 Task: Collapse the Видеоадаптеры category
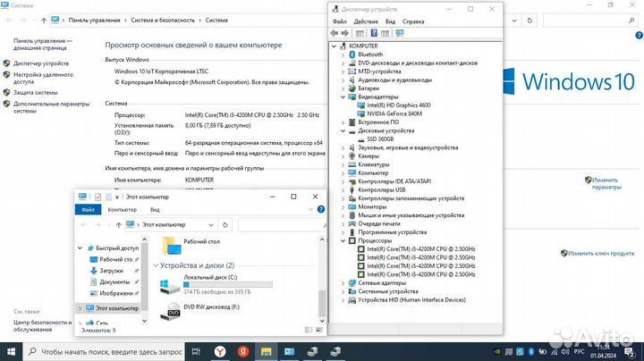point(343,97)
